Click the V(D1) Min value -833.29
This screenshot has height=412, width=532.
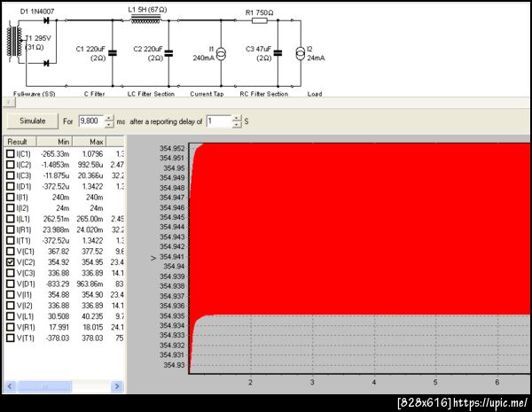(x=57, y=284)
